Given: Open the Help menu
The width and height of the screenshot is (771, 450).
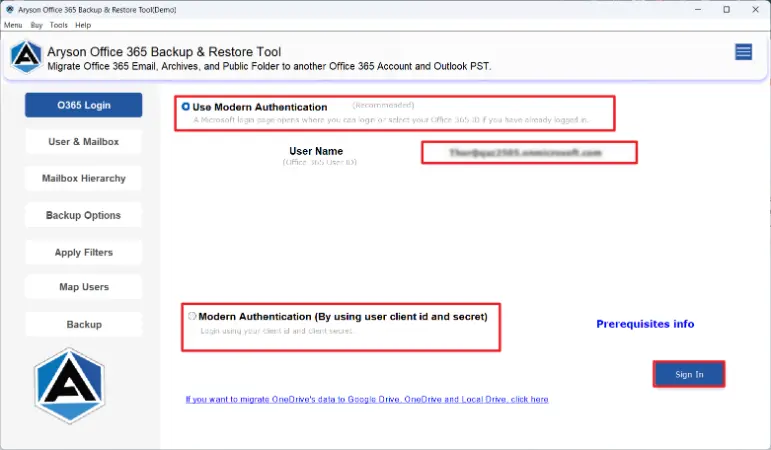Looking at the screenshot, I should pyautogui.click(x=83, y=25).
